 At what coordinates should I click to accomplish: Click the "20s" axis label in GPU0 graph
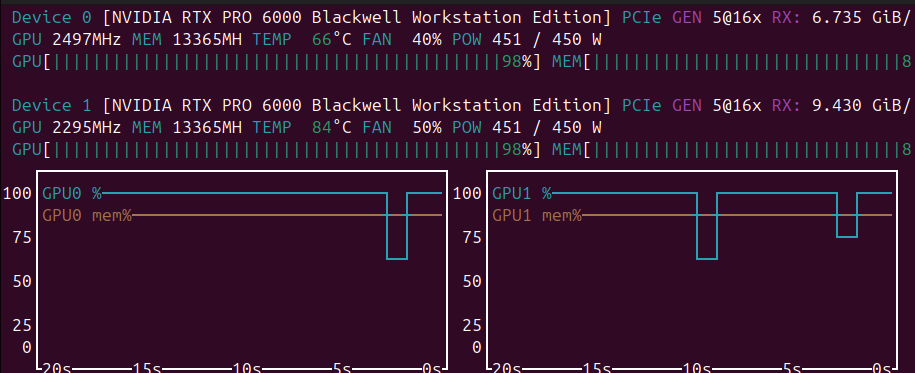(x=57, y=368)
